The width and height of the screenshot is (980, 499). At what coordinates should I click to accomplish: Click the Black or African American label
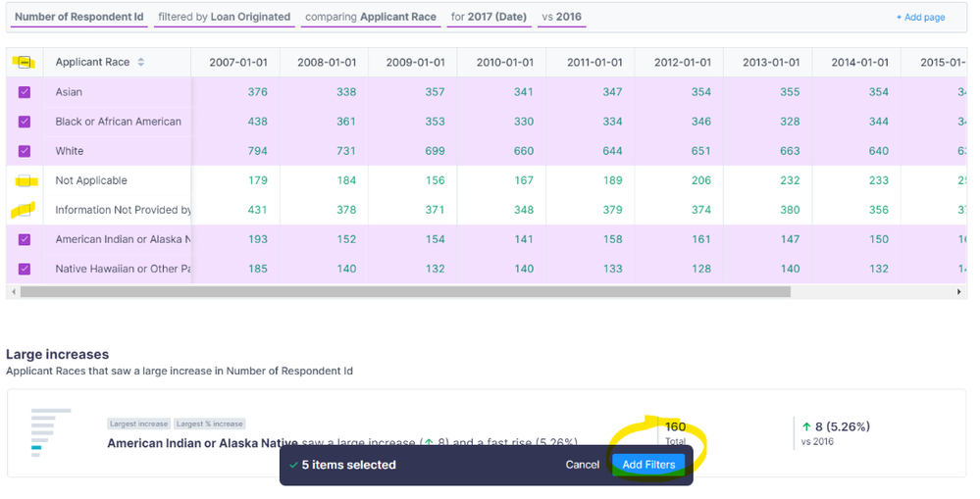click(x=118, y=122)
